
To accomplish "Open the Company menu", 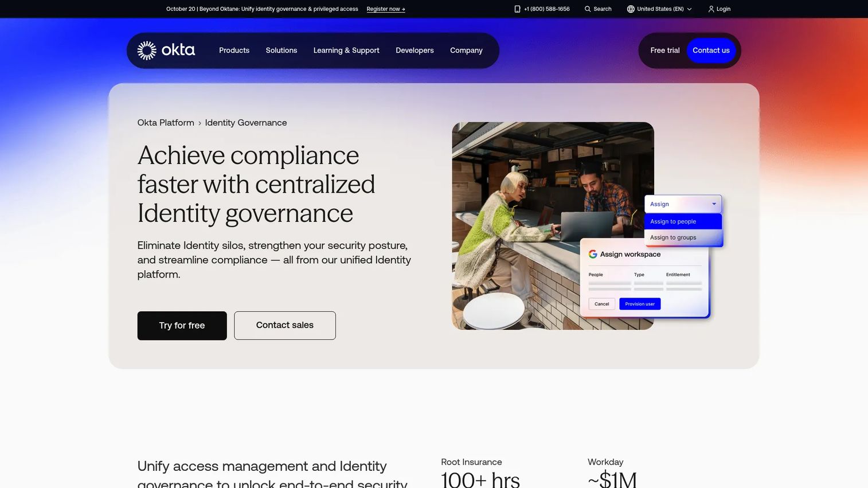I will 466,50.
